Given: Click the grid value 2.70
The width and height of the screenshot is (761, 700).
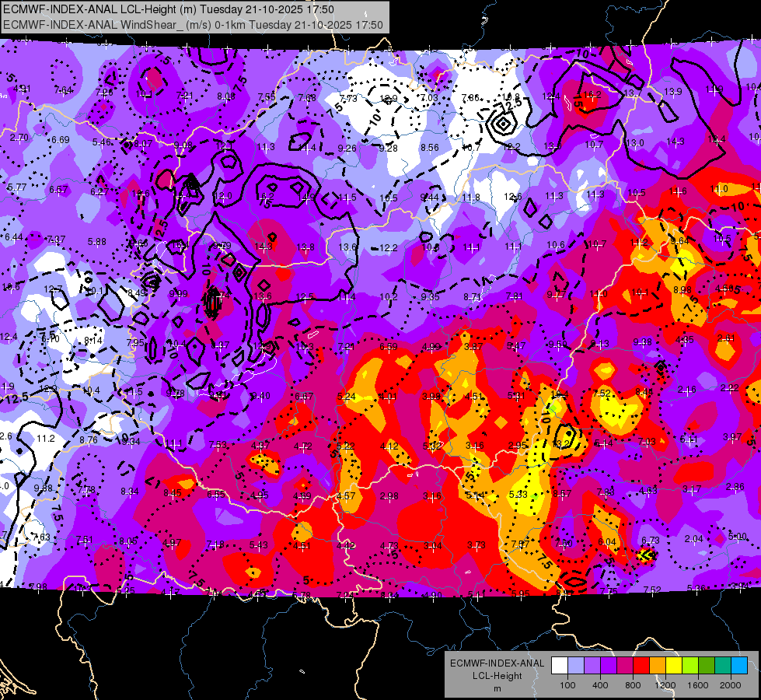Looking at the screenshot, I should point(19,138).
